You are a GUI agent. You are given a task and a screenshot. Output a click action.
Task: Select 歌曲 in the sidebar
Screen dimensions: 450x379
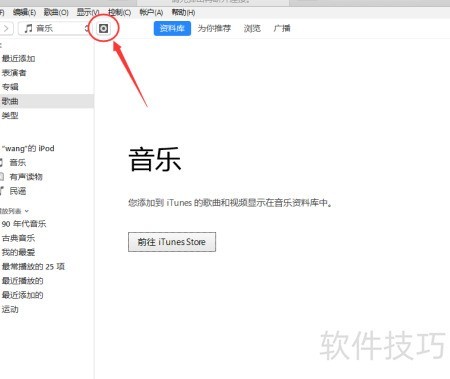click(x=47, y=101)
